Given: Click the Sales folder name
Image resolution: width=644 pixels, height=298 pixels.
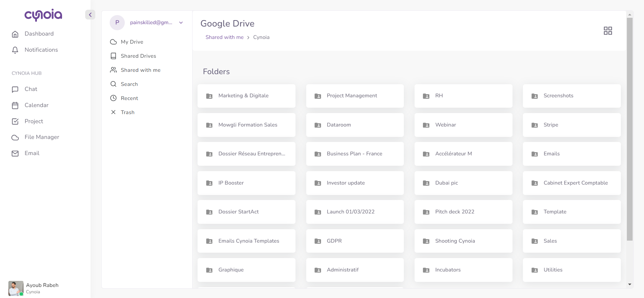Looking at the screenshot, I should point(550,241).
